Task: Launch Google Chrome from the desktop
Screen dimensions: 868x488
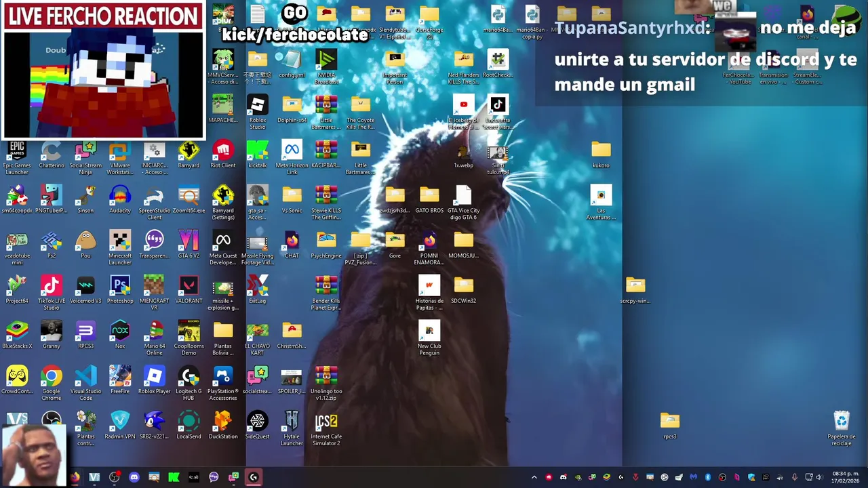Action: pos(52,383)
